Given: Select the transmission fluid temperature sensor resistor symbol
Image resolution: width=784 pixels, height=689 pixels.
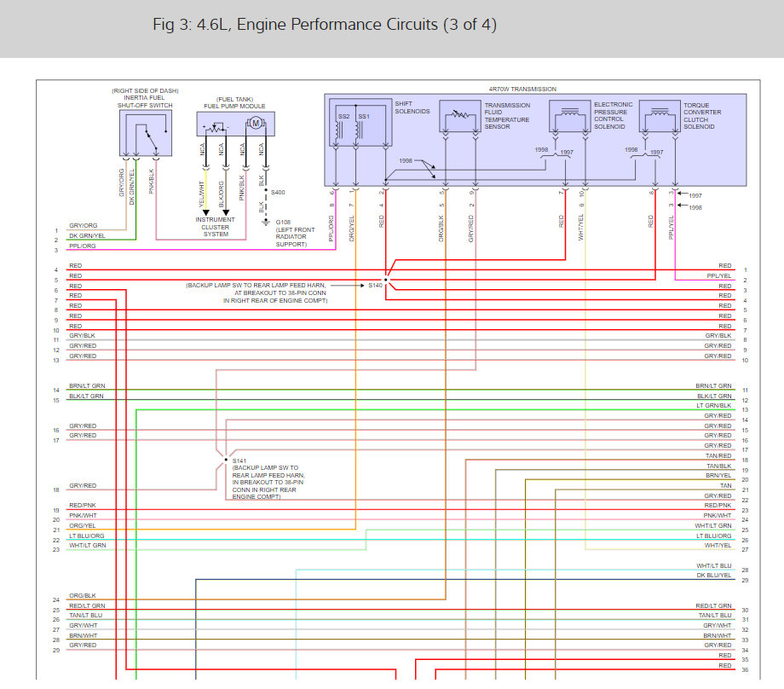Looking at the screenshot, I should [460, 116].
